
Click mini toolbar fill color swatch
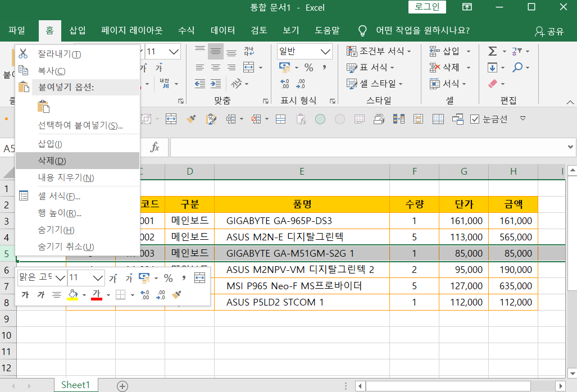pos(72,295)
